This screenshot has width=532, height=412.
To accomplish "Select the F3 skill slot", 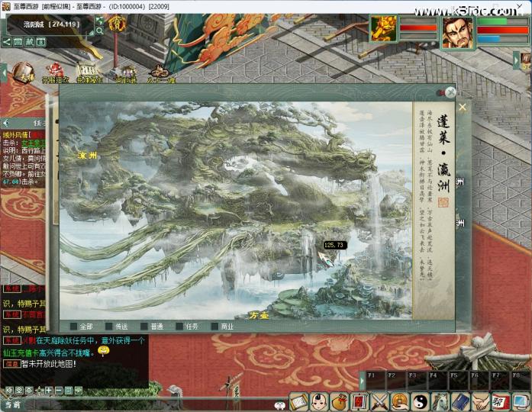I will point(417,381).
